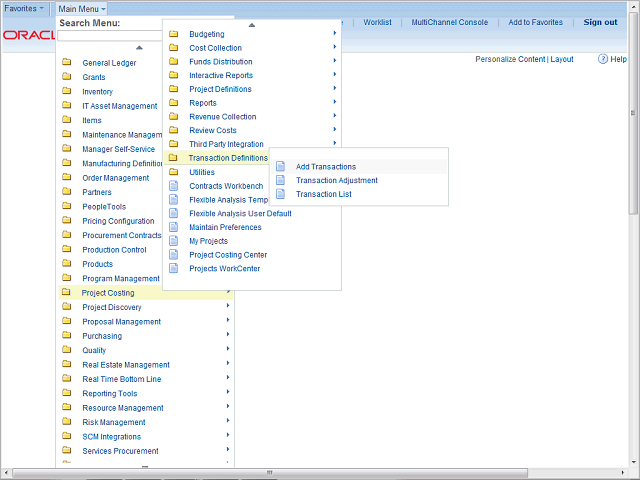This screenshot has height=480, width=640.
Task: Click in the Search Menu input field
Action: point(110,36)
